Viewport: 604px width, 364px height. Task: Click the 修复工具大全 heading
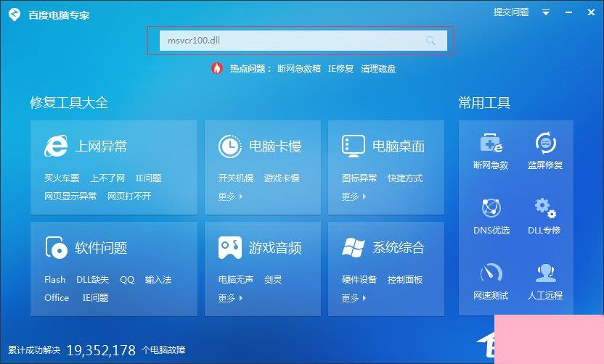tap(70, 103)
